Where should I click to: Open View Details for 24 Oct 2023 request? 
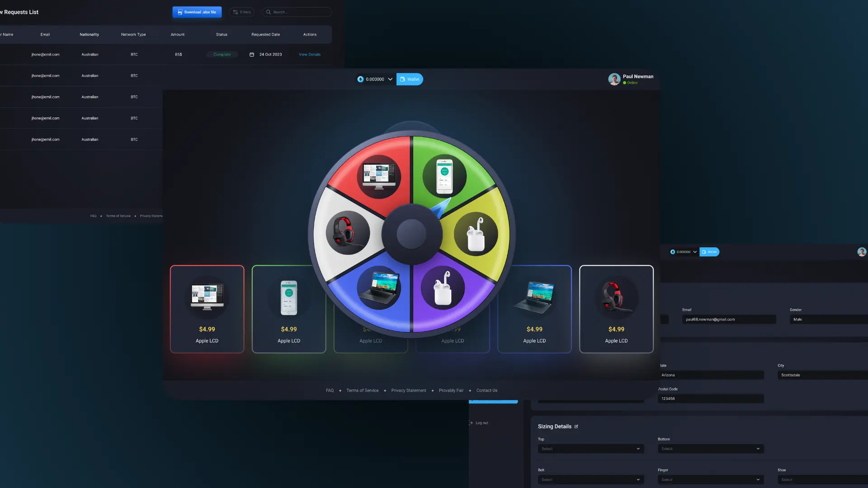pos(310,55)
